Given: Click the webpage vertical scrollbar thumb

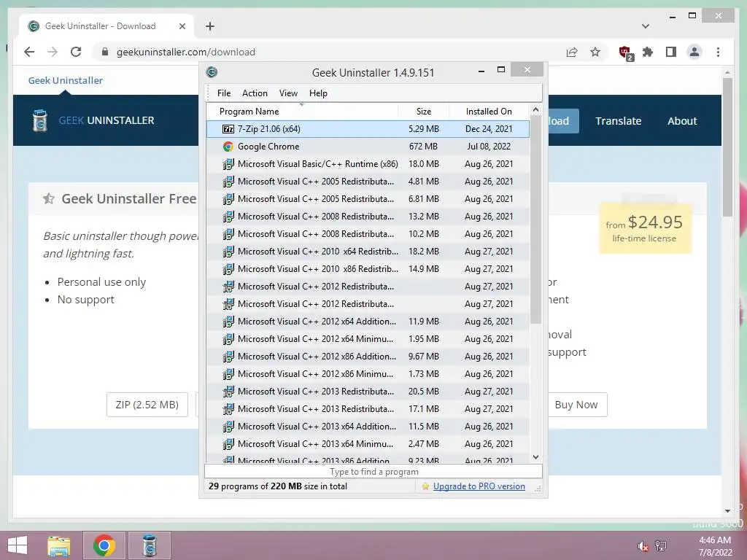Looking at the screenshot, I should pyautogui.click(x=727, y=147).
